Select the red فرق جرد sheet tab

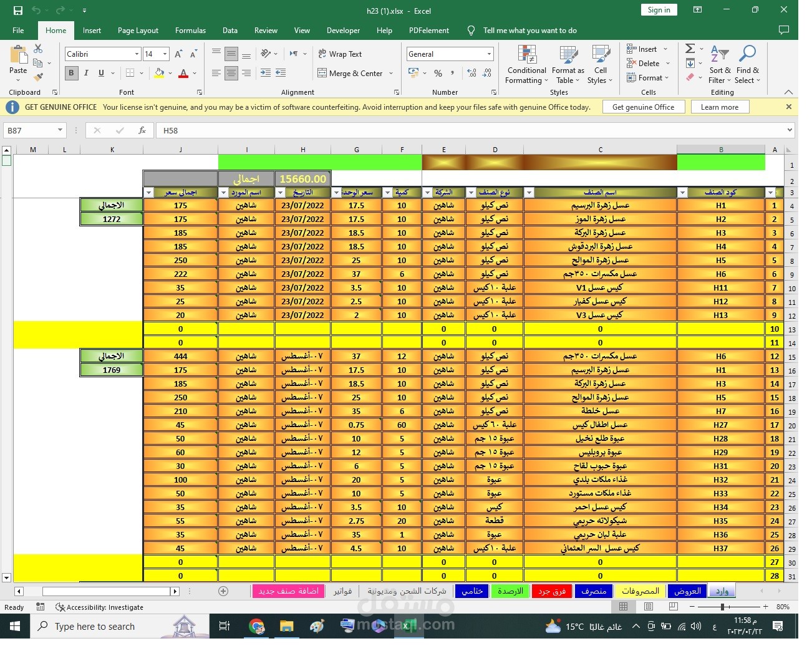point(551,591)
